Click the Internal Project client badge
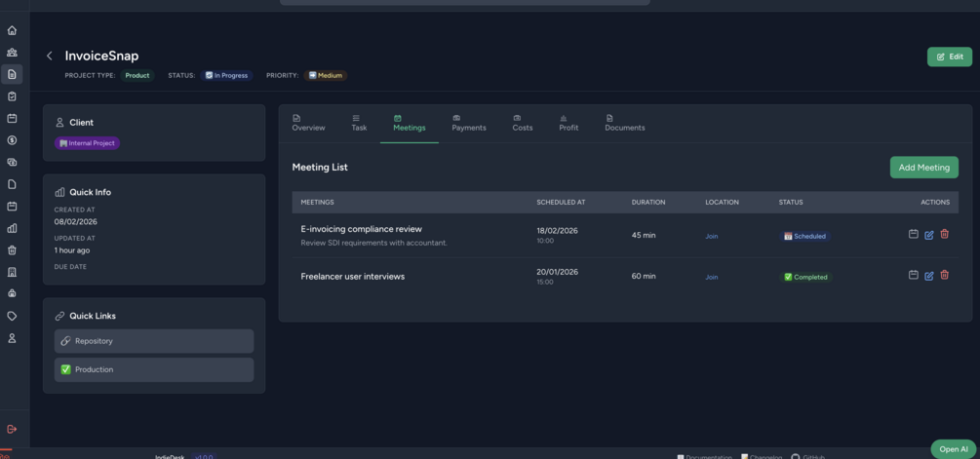The height and width of the screenshot is (459, 980). point(87,143)
